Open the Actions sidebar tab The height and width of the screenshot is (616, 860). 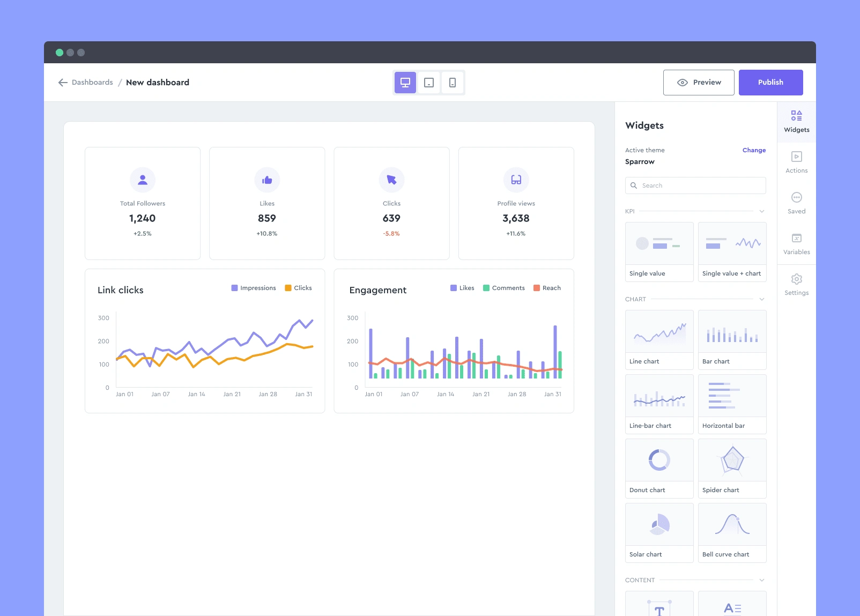pyautogui.click(x=797, y=162)
